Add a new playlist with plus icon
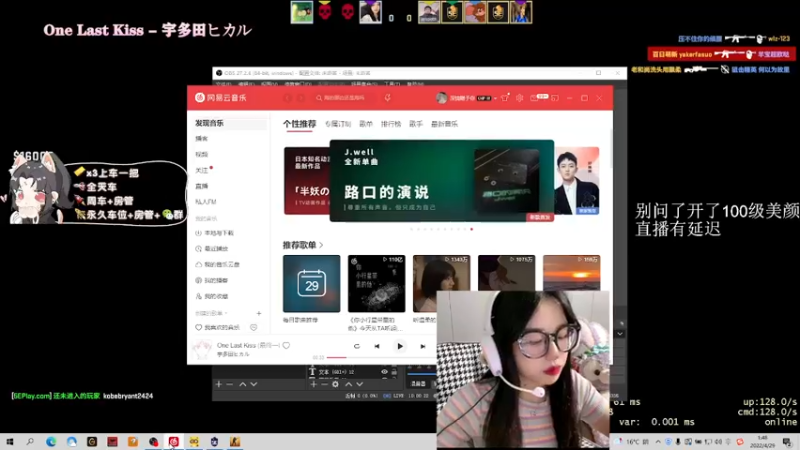This screenshot has width=800, height=450. tap(259, 313)
